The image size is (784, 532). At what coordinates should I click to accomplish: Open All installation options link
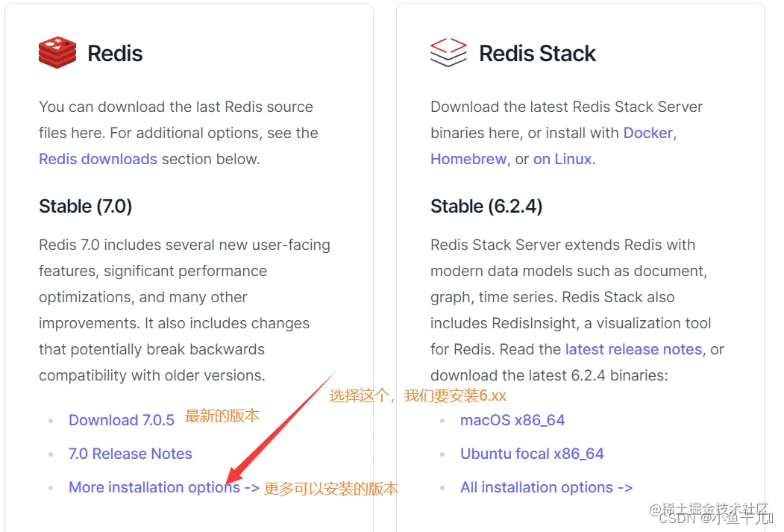tap(547, 487)
